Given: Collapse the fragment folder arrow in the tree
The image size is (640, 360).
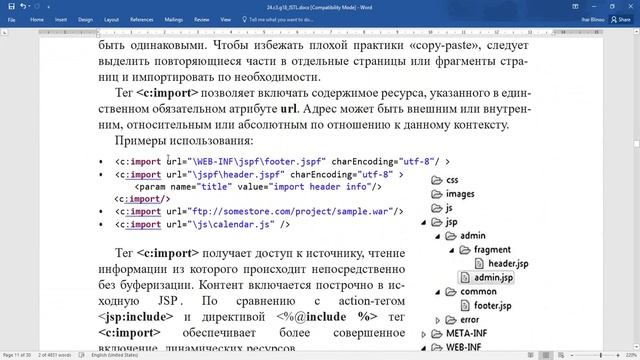Looking at the screenshot, I should coord(452,250).
